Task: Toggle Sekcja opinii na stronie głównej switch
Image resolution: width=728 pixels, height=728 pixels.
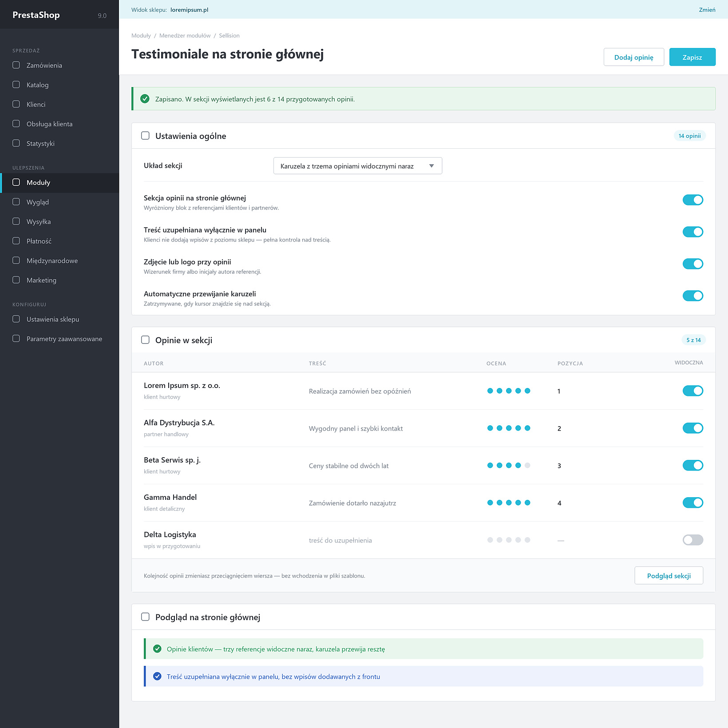Action: pyautogui.click(x=692, y=200)
